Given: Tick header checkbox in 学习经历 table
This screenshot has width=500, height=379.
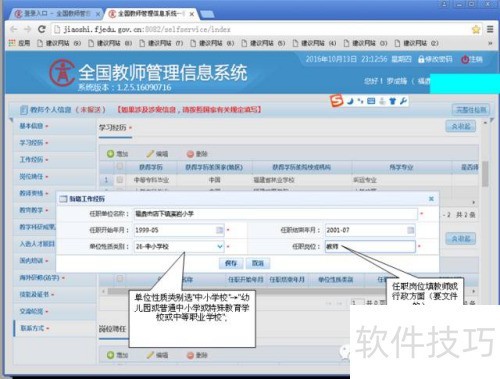Looking at the screenshot, I should (x=120, y=166).
